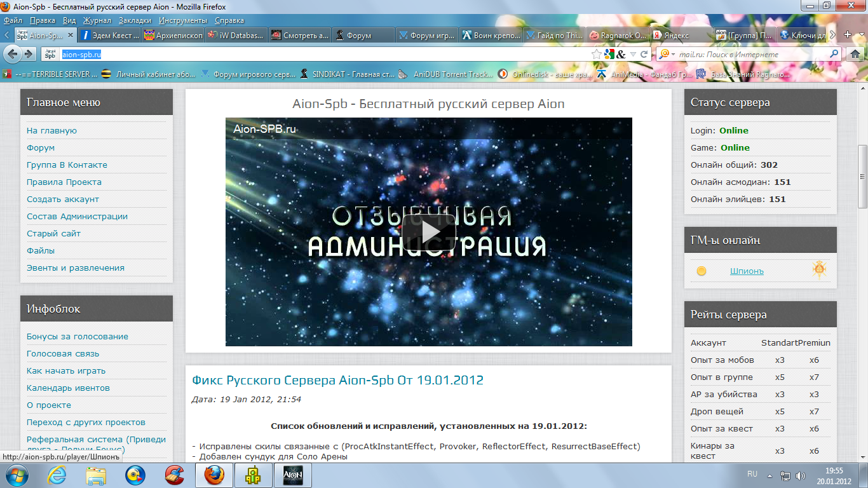This screenshot has width=868, height=488.
Task: Open the Onlinedisk bookmark
Action: [545, 74]
